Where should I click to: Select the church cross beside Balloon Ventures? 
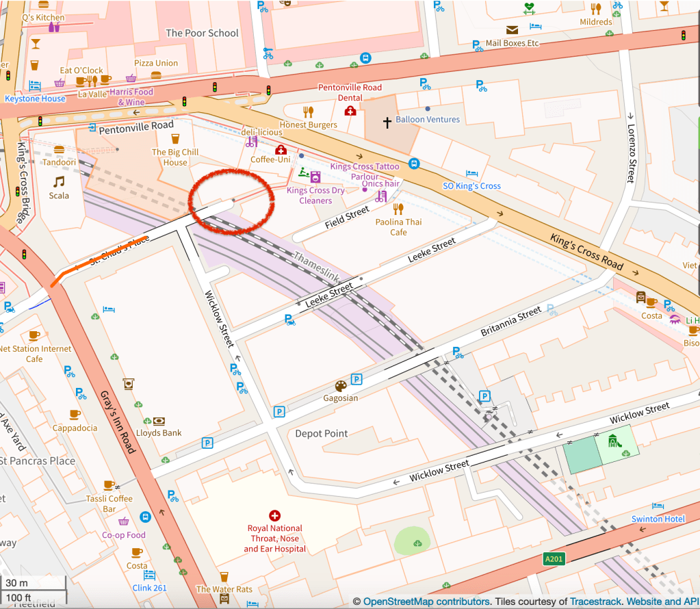387,122
